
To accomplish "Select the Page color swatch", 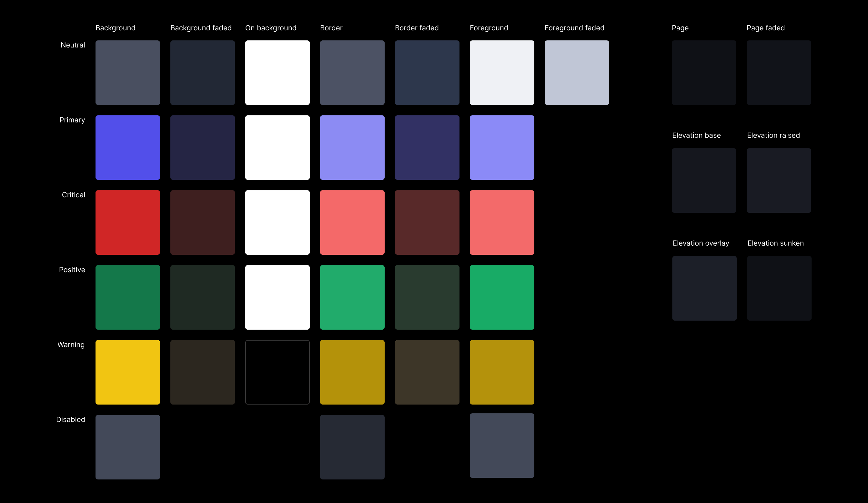I will pos(704,73).
